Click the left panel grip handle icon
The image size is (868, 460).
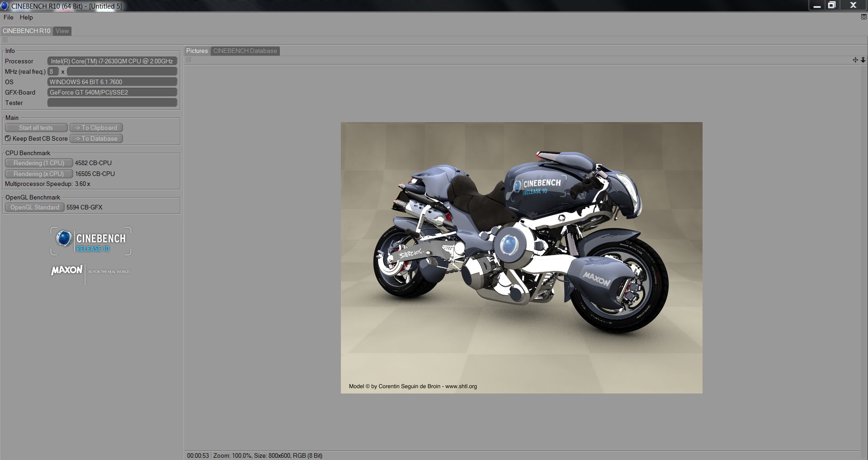point(5,40)
